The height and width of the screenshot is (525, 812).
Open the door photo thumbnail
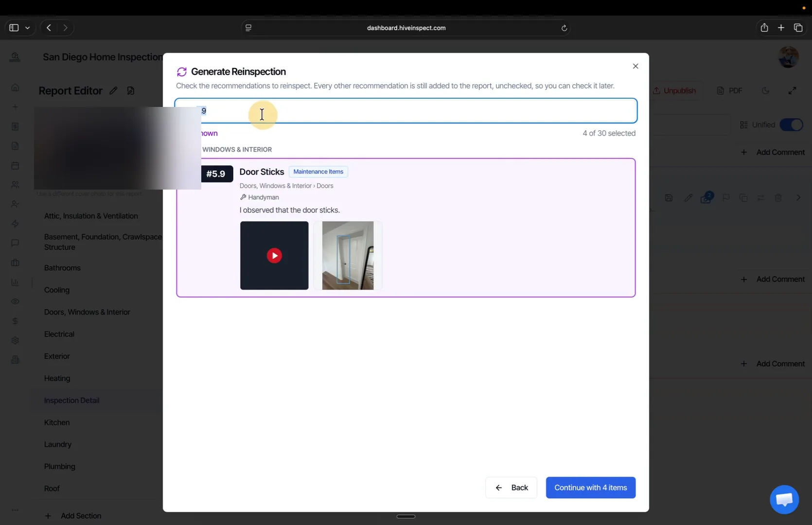click(x=348, y=256)
